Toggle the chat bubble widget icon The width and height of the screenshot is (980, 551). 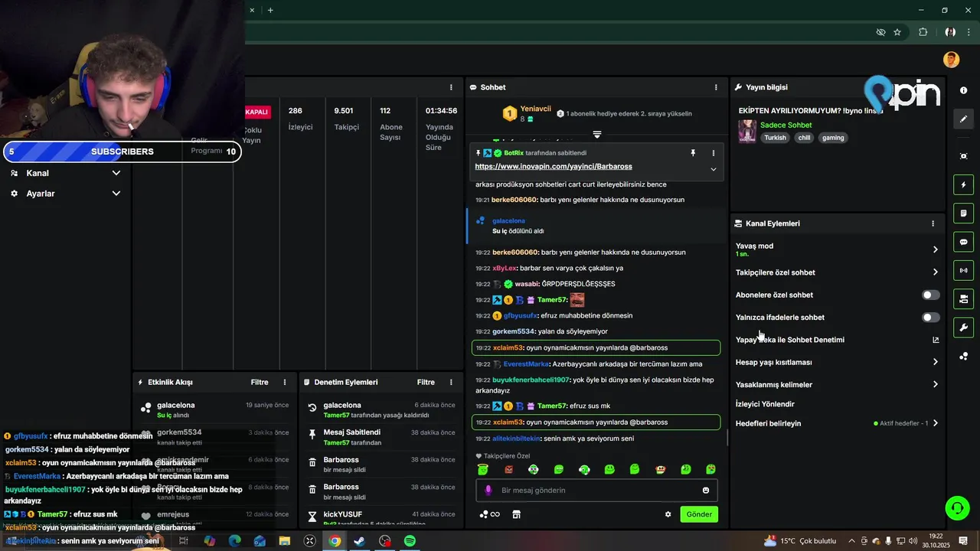(x=963, y=242)
